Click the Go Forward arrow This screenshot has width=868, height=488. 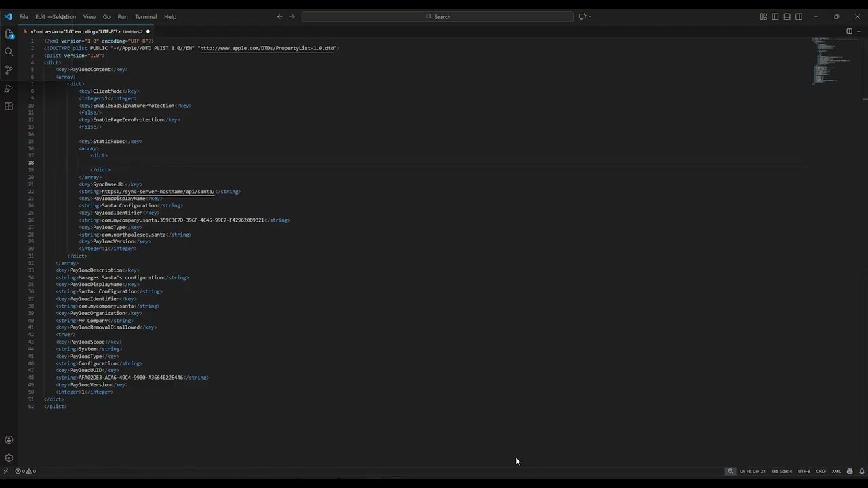tap(292, 16)
